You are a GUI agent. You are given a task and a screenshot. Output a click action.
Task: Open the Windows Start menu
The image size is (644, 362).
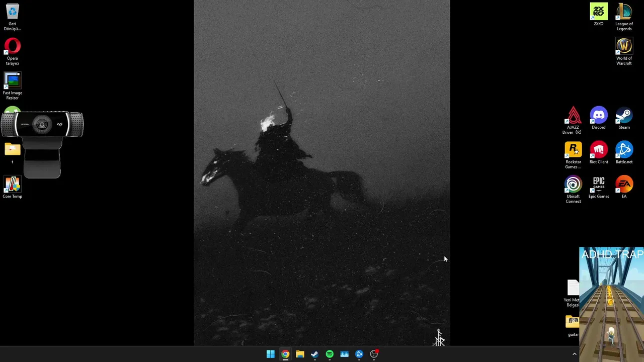click(270, 354)
